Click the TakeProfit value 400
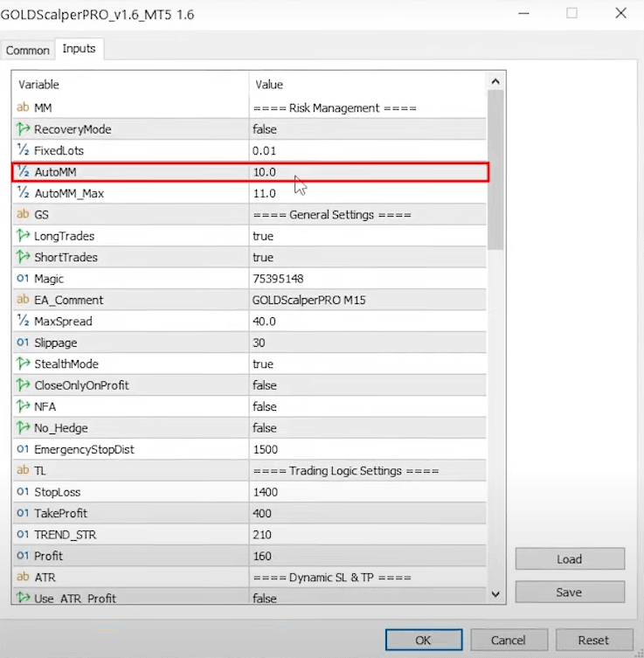 [x=262, y=513]
